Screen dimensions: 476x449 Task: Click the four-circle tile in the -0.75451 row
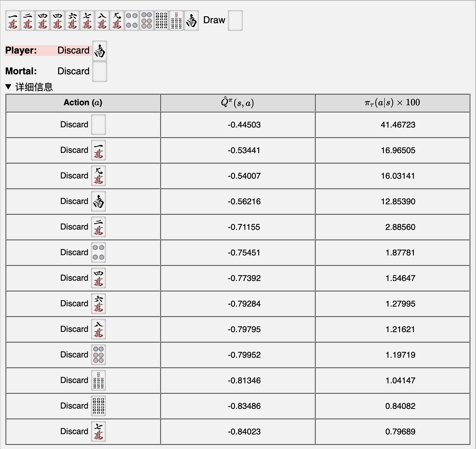pos(98,252)
